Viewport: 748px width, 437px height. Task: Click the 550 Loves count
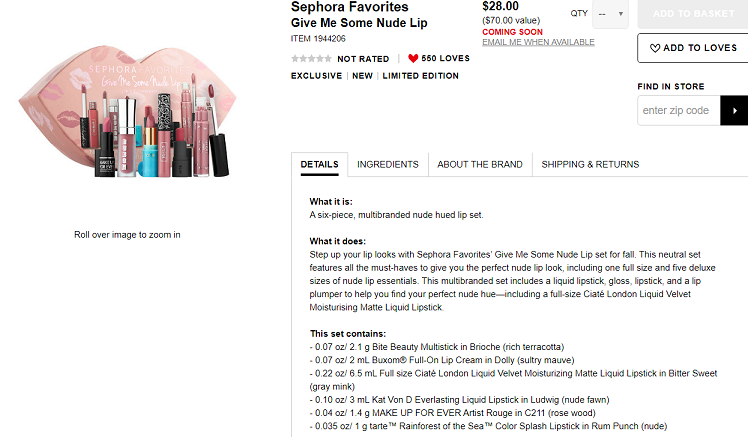coord(445,59)
